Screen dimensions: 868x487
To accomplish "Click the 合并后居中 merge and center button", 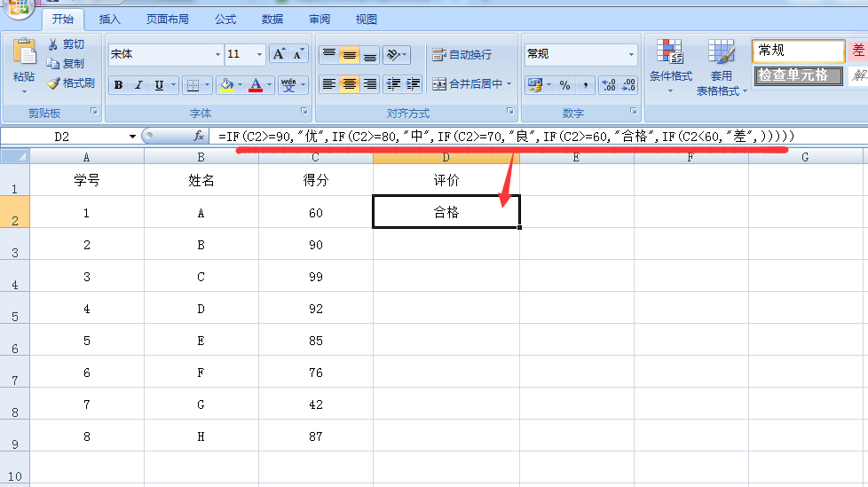I will (468, 84).
